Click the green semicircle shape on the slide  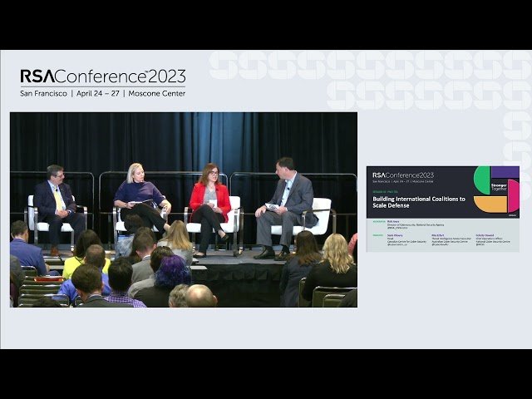(482, 180)
